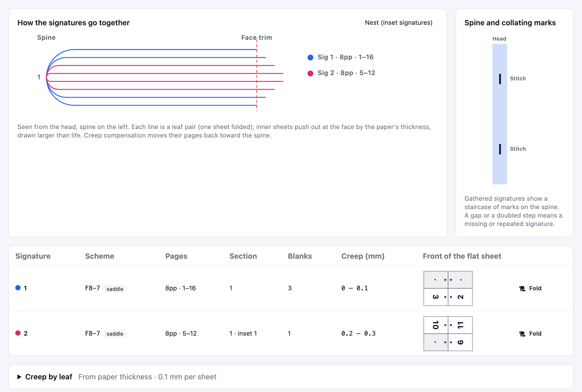Click the Nest (inset signatures) badge
Viewport: 582px width, 392px height.
click(x=399, y=23)
